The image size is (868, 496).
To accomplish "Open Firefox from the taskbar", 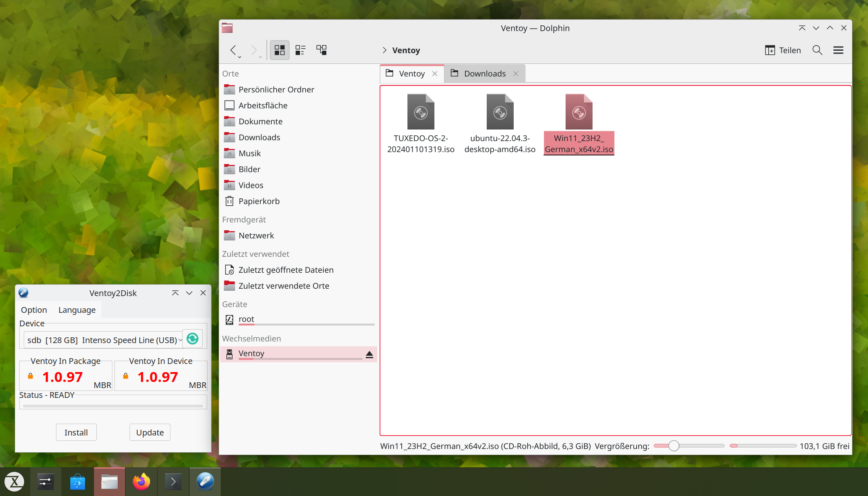I will [x=141, y=482].
